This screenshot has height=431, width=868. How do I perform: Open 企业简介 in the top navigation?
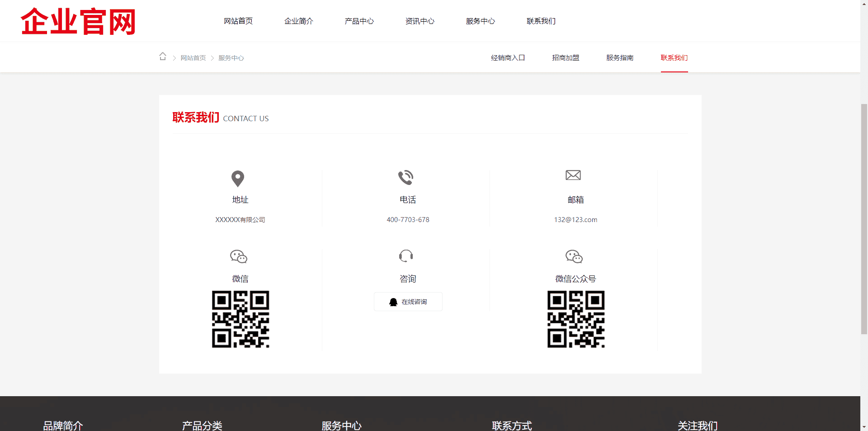click(299, 21)
